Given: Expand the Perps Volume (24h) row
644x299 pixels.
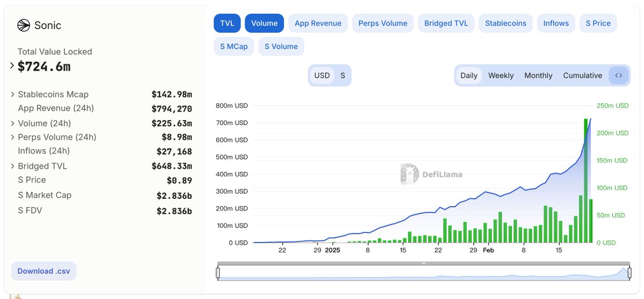Looking at the screenshot, I should 12,137.
